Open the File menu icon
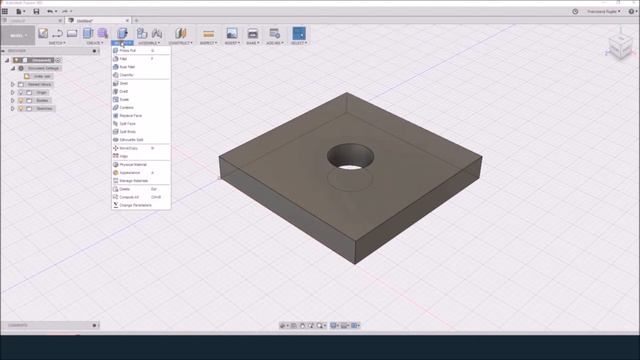640x360 pixels. [x=19, y=11]
